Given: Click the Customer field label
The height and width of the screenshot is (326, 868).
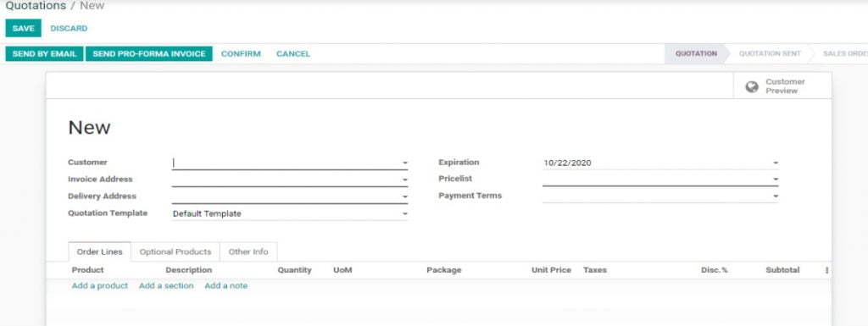Looking at the screenshot, I should [87, 163].
